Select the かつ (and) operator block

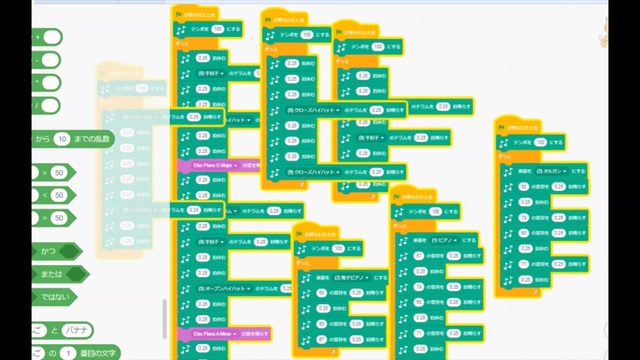(57, 251)
